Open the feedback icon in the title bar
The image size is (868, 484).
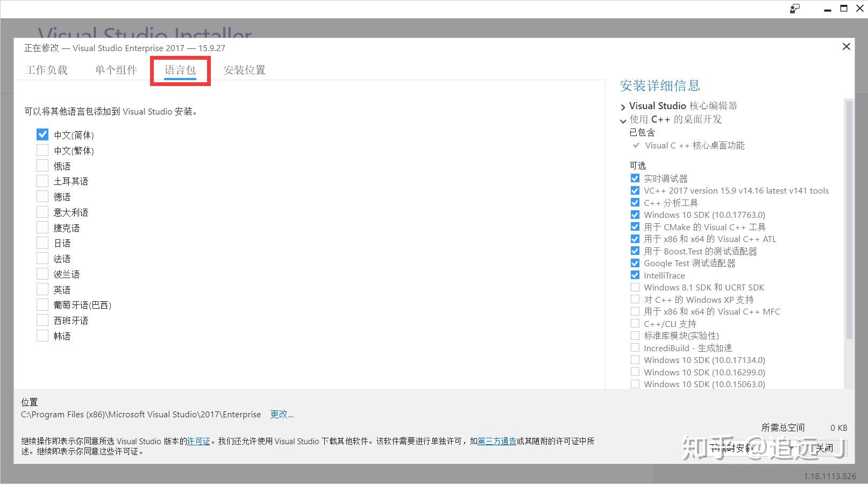tap(795, 9)
